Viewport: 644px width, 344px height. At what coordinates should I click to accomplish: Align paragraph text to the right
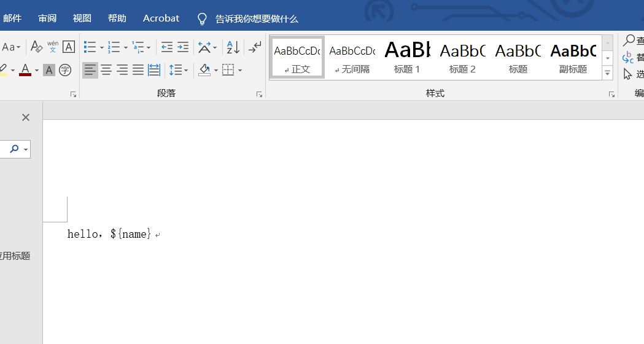(x=122, y=70)
